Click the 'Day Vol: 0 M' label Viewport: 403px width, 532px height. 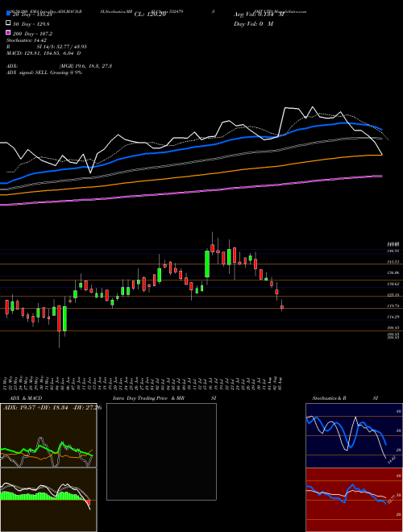(x=253, y=24)
